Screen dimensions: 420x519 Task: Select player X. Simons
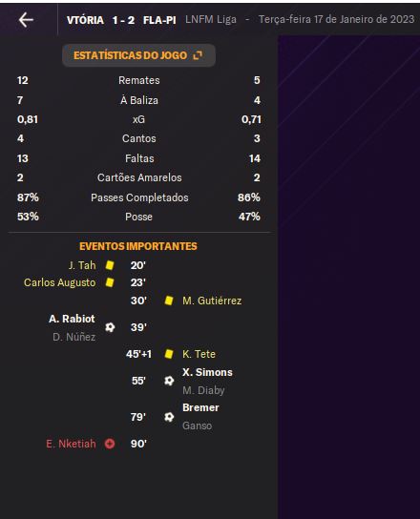click(207, 372)
